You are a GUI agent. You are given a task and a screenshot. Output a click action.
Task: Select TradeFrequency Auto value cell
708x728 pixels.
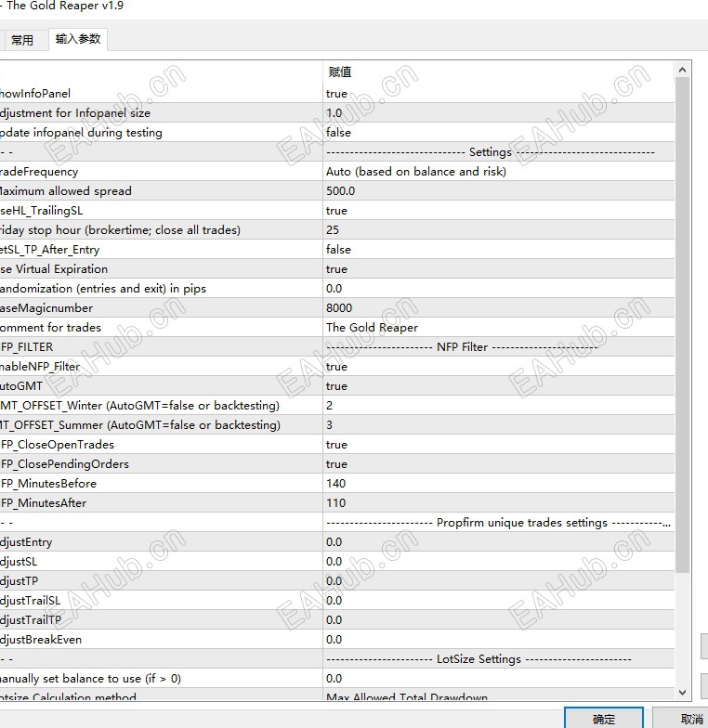tap(498, 171)
